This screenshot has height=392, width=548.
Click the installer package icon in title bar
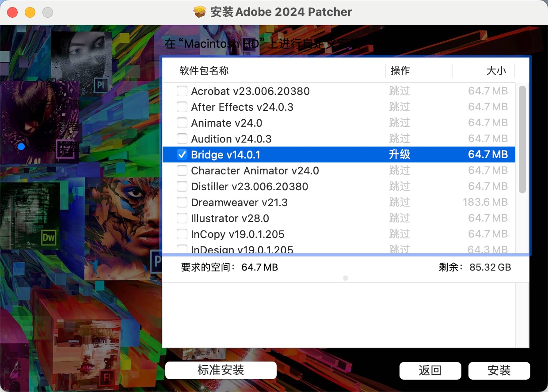200,12
